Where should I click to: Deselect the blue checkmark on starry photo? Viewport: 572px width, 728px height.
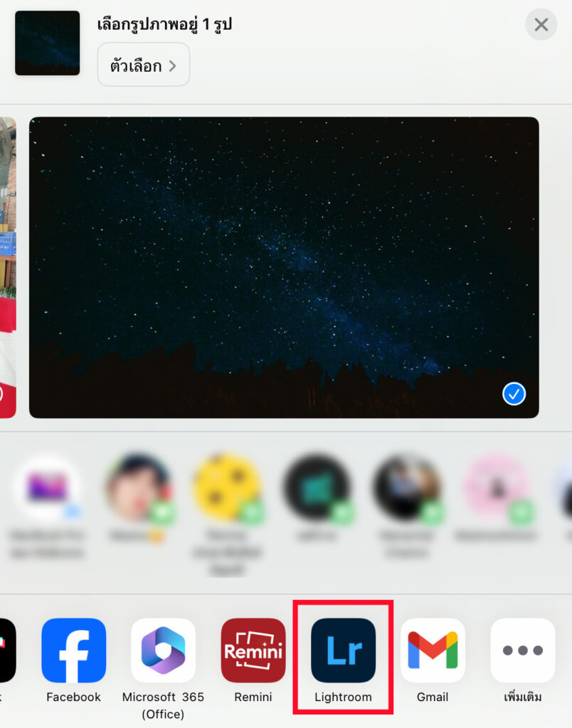[514, 393]
